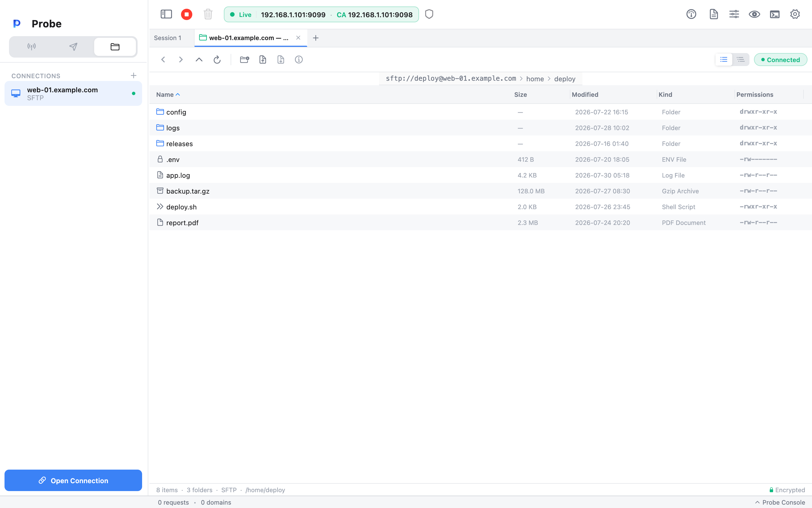Click the /home/deploy path in status bar

point(265,490)
